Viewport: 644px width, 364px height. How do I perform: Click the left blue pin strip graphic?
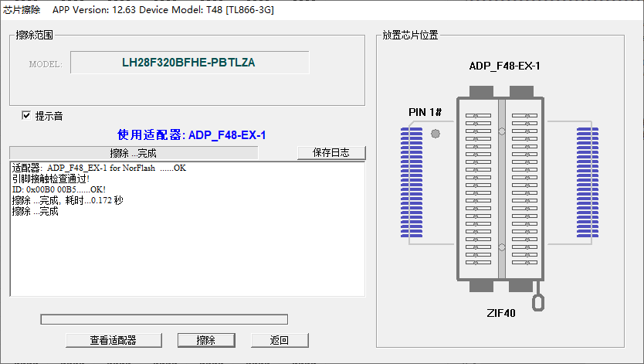[x=411, y=182]
